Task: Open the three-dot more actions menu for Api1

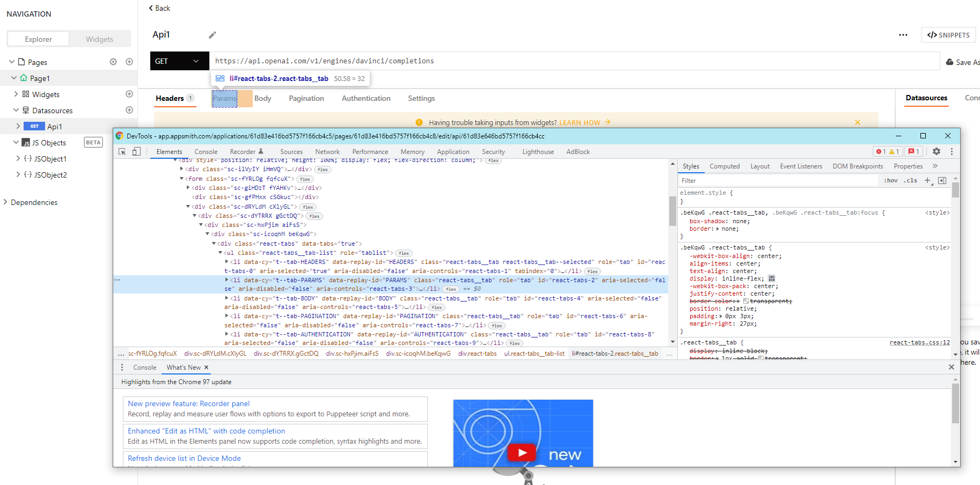Action: (x=903, y=35)
